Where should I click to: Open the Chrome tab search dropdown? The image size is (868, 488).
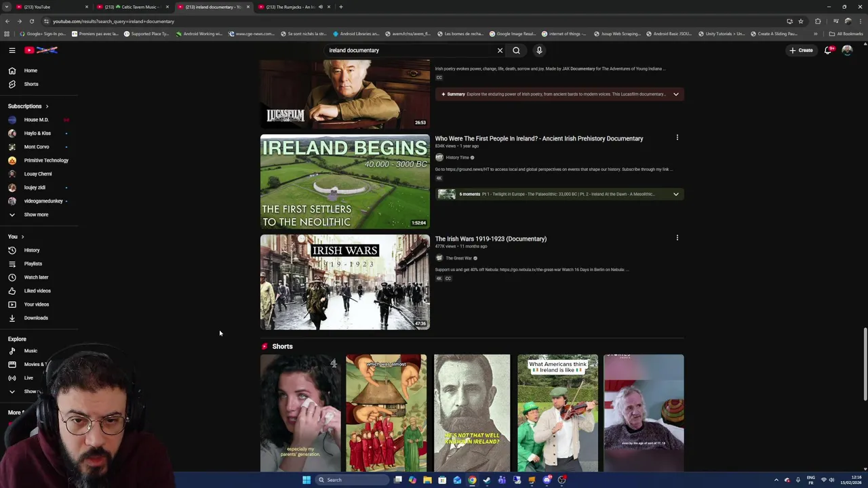pyautogui.click(x=7, y=7)
